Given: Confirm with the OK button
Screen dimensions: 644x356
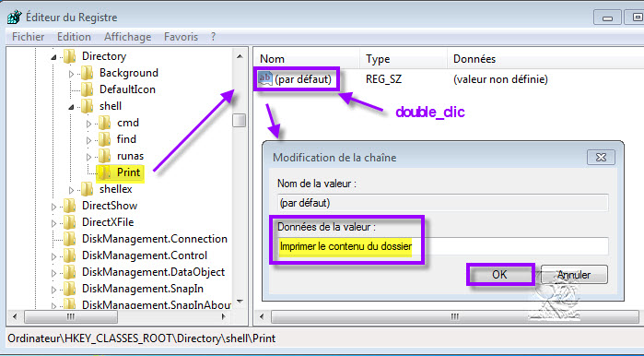Looking at the screenshot, I should point(500,275).
